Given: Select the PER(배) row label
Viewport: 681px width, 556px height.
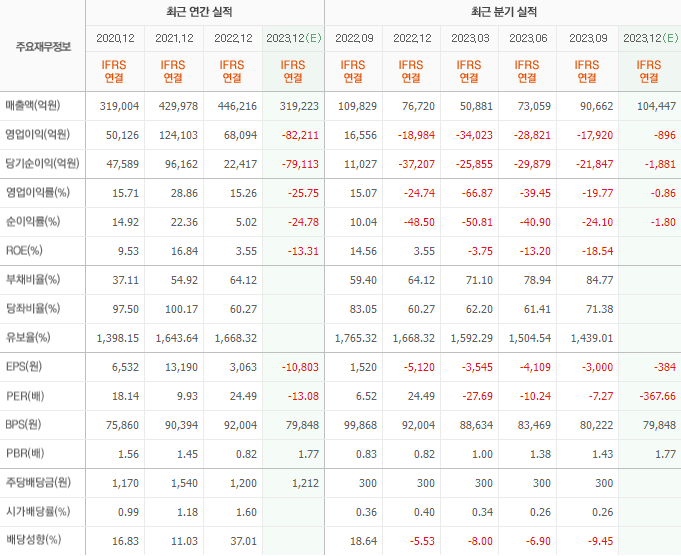Looking at the screenshot, I should pyautogui.click(x=25, y=396).
